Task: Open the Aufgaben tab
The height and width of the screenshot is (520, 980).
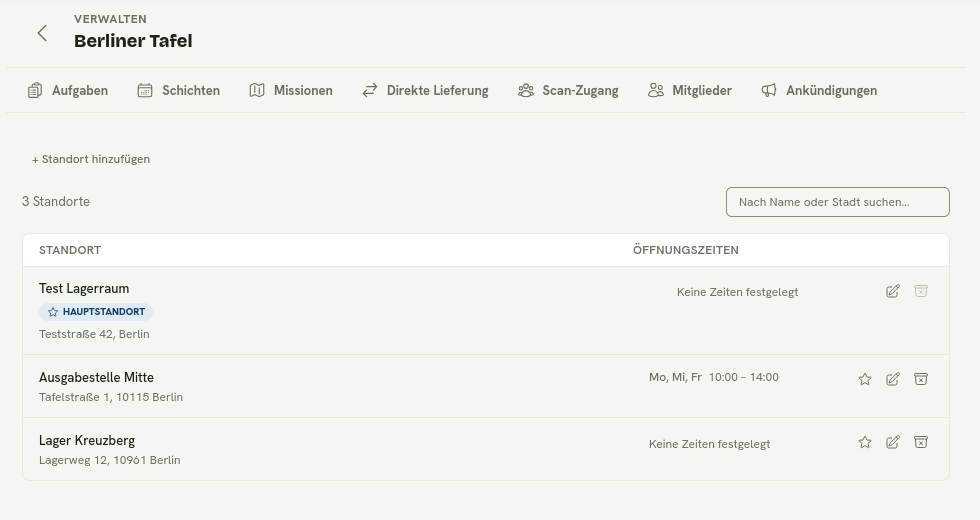Action: pyautogui.click(x=68, y=91)
